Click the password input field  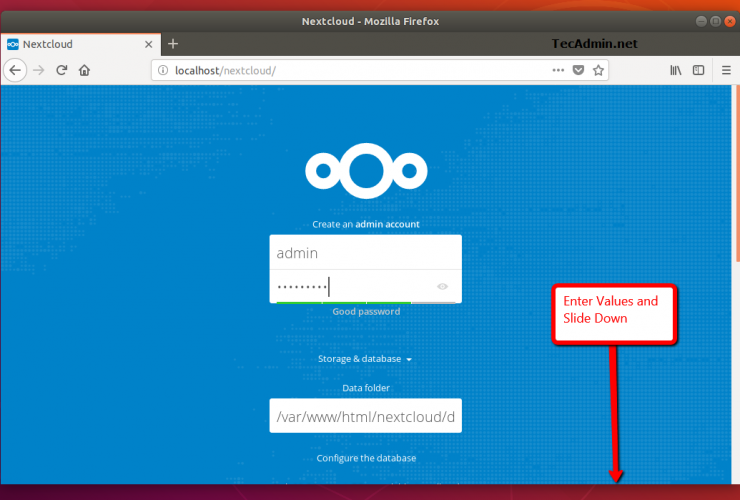coord(350,287)
